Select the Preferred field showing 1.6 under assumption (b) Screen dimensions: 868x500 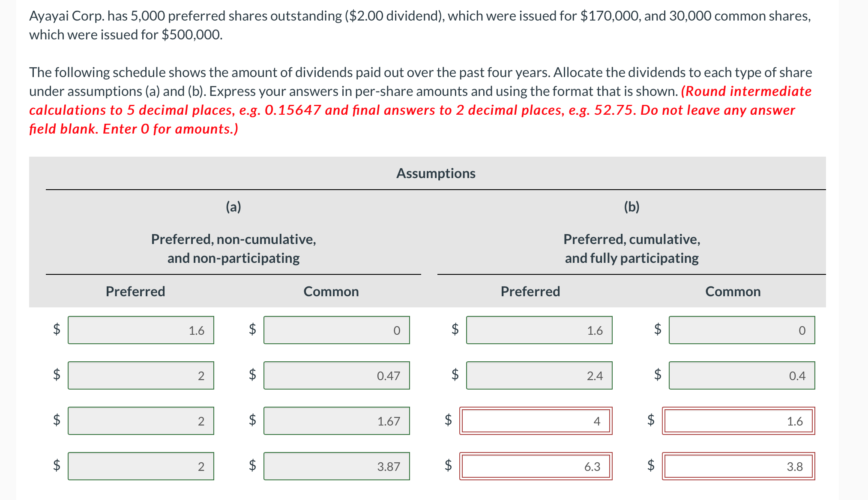coord(539,330)
